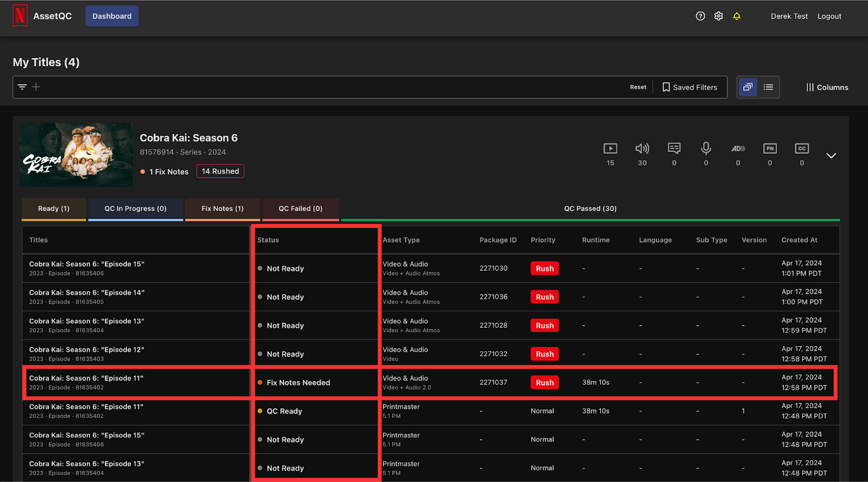
Task: Click the filter lines icon
Action: point(22,87)
